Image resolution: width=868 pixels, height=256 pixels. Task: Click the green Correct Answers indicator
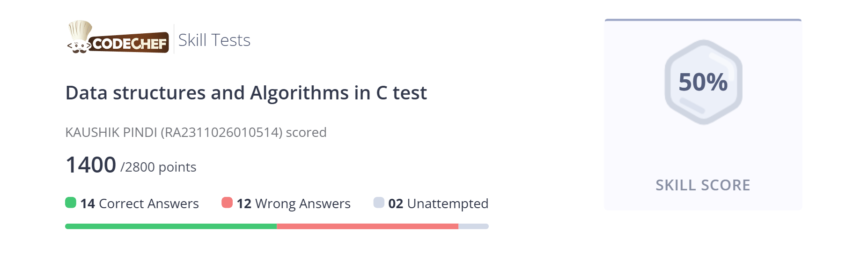(71, 203)
